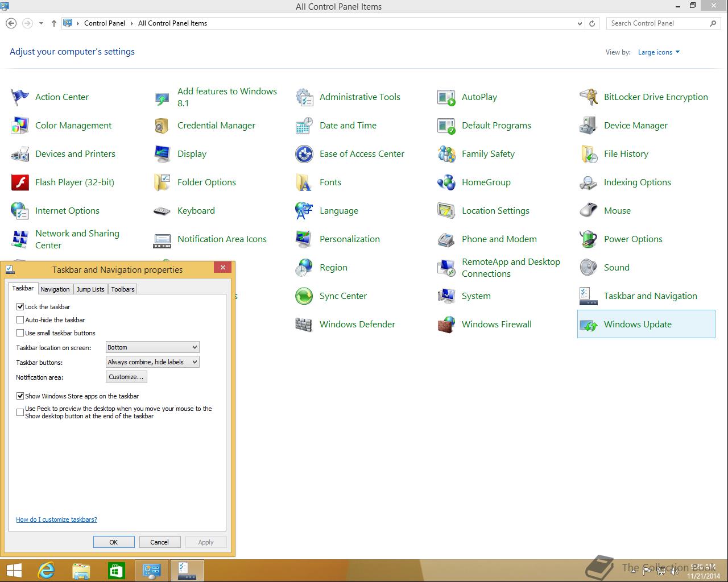Open Credential Manager safe icon
728x582 pixels.
pyautogui.click(x=162, y=126)
